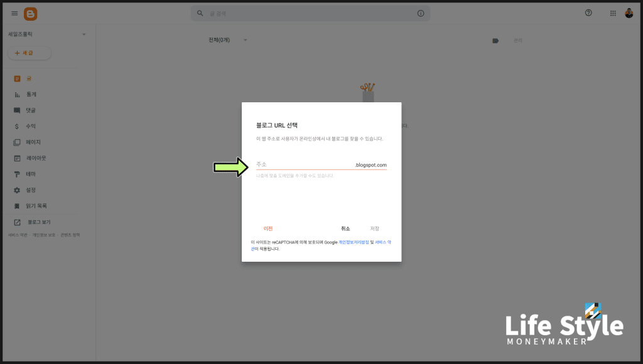Image resolution: width=643 pixels, height=364 pixels.
Task: Open the labels icon next to 관리
Action: tap(495, 40)
